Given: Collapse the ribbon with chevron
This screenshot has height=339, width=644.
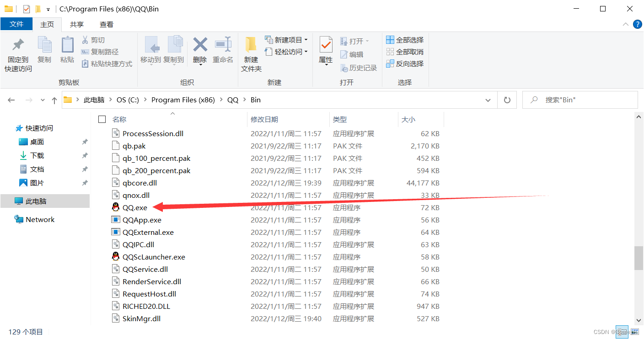Looking at the screenshot, I should [625, 24].
